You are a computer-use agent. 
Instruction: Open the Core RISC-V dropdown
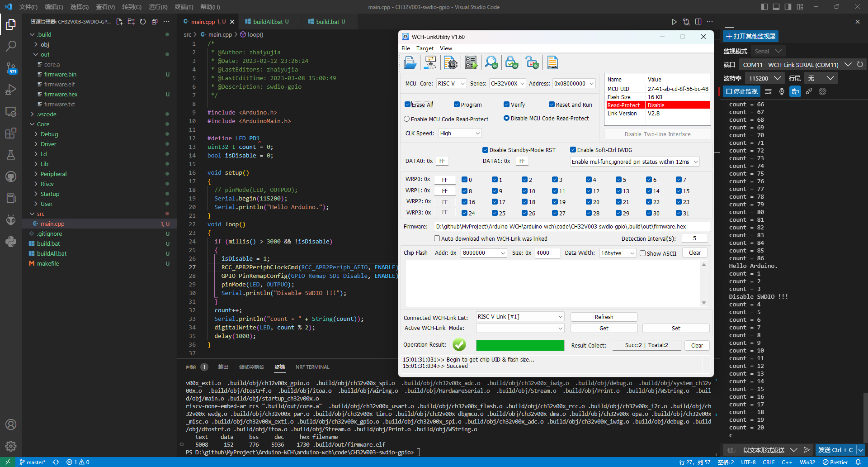[451, 84]
